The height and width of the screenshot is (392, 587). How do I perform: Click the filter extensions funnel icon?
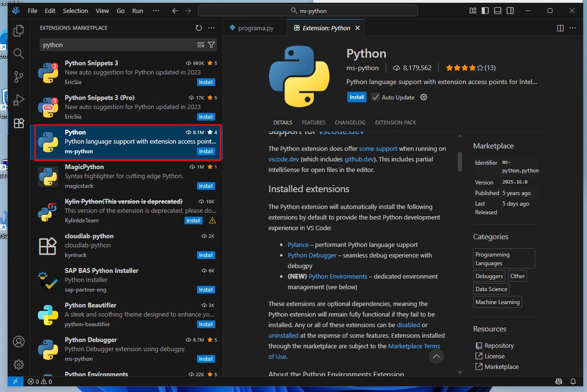tap(211, 45)
